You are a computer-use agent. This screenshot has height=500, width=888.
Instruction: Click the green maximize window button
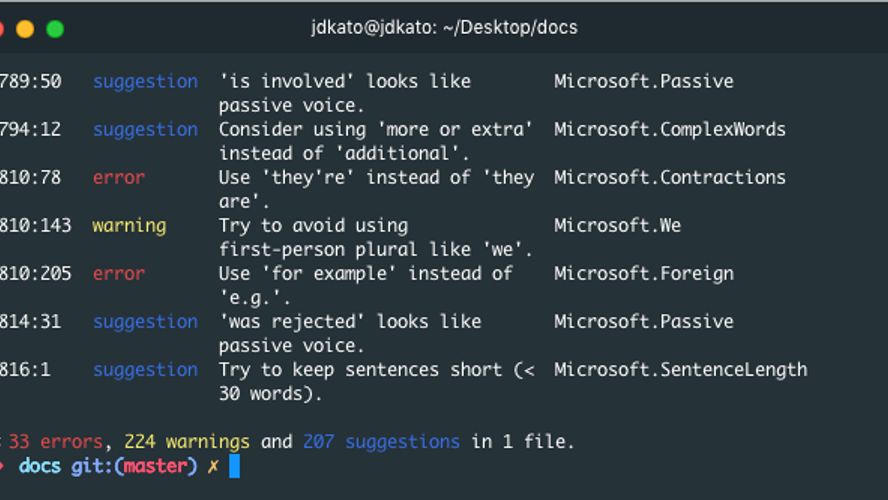click(x=55, y=28)
